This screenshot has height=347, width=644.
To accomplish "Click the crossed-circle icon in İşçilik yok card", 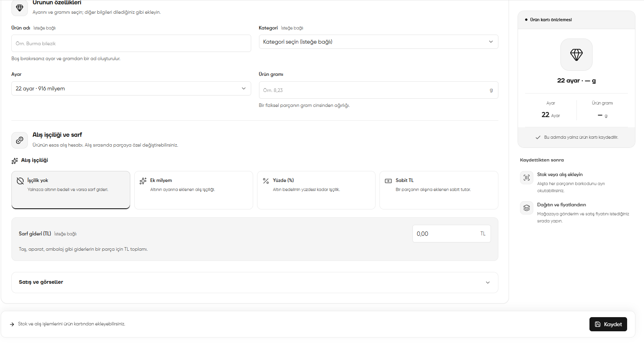I will (20, 181).
